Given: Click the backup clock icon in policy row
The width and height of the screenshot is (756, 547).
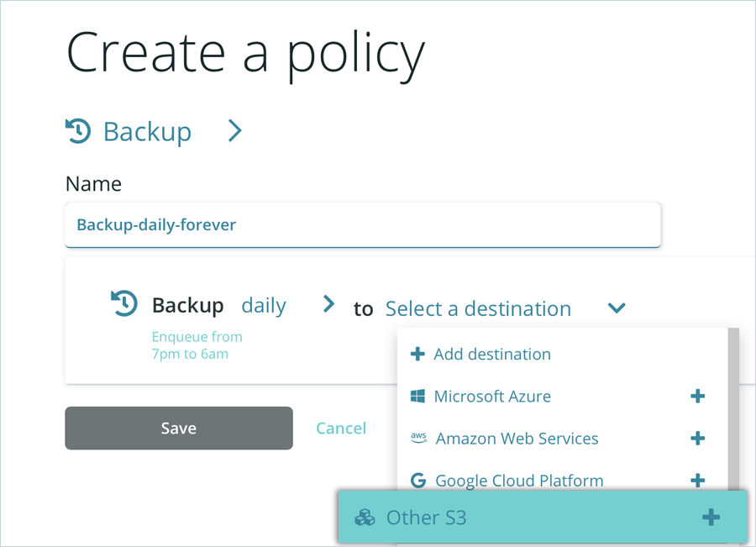Looking at the screenshot, I should 124,304.
